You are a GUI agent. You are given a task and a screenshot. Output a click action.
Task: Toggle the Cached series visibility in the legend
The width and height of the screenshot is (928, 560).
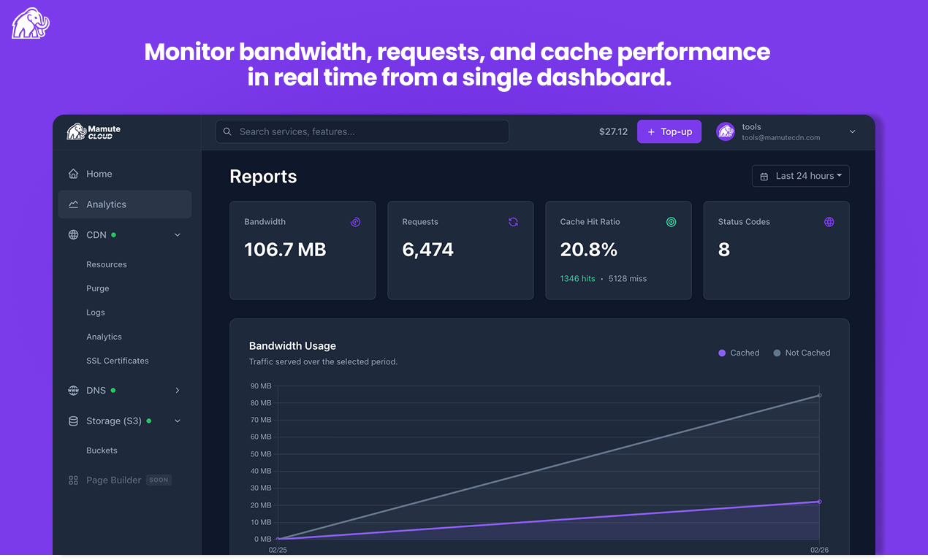tap(739, 353)
